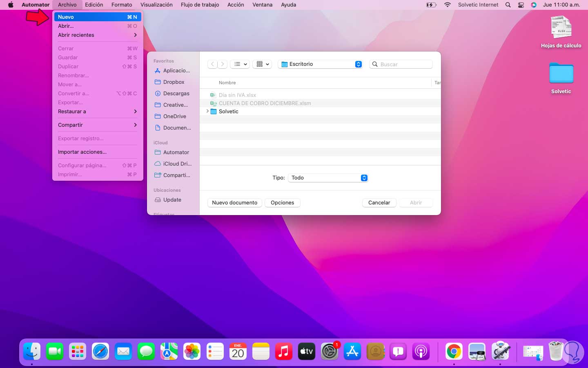Open the Visualización menu
This screenshot has height=368, width=588.
156,5
